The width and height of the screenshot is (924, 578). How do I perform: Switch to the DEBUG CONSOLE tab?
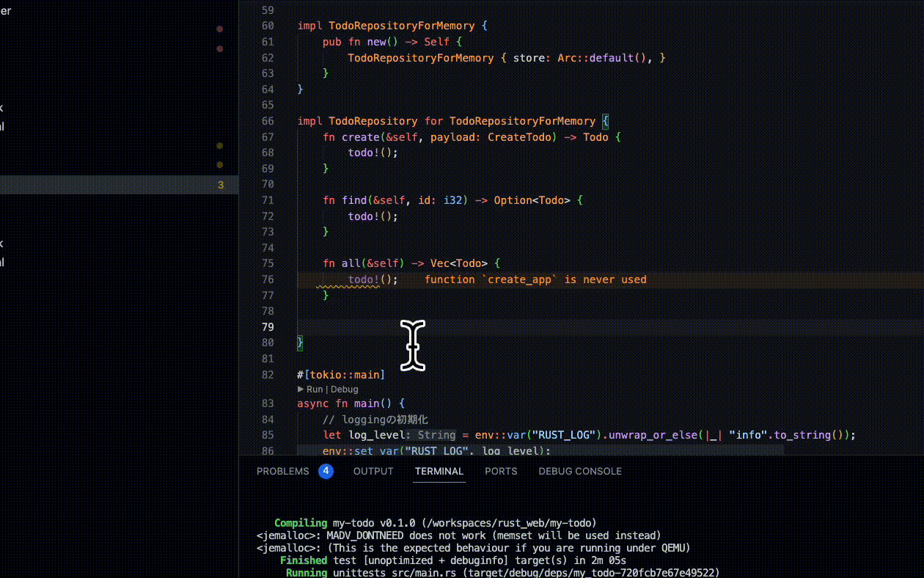click(580, 471)
